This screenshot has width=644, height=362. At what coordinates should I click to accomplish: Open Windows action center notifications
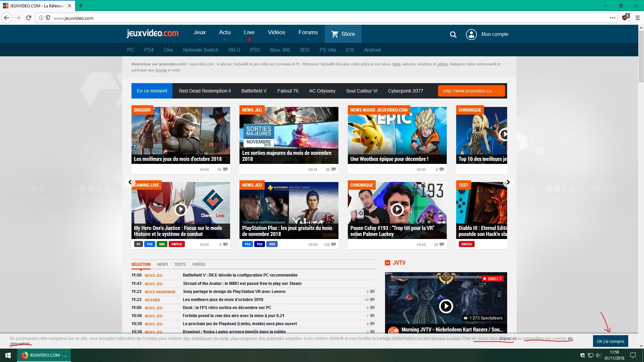(633, 355)
